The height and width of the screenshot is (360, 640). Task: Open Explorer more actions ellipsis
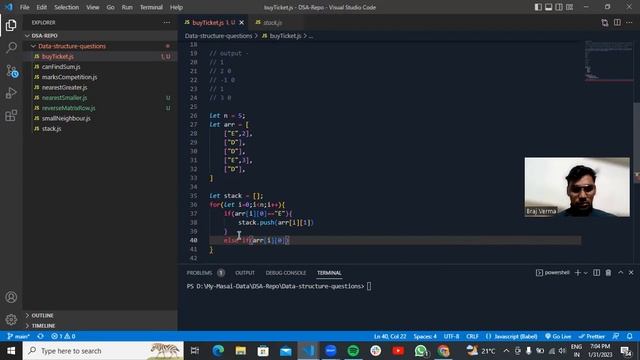pos(167,22)
